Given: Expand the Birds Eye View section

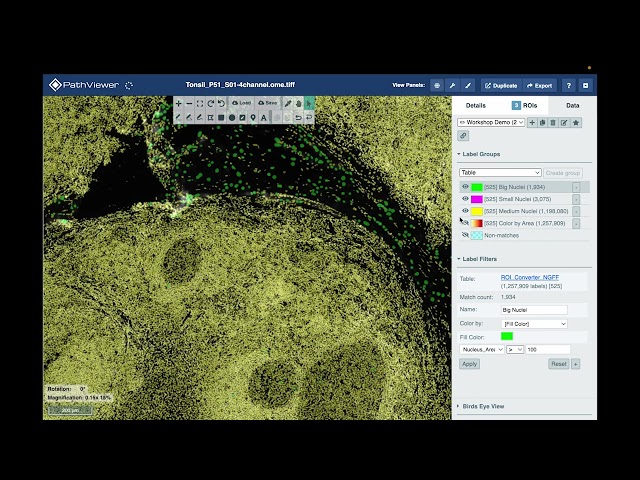Looking at the screenshot, I should [480, 406].
